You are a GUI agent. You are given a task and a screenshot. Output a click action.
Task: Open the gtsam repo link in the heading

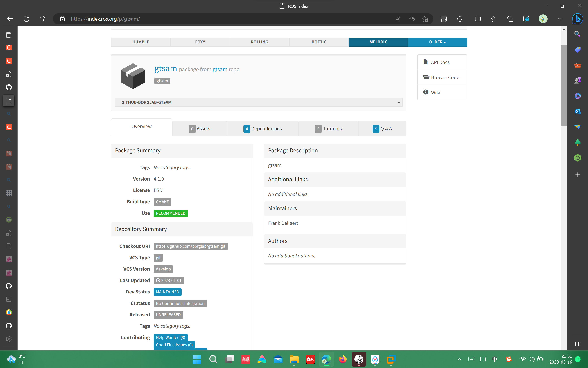point(220,69)
